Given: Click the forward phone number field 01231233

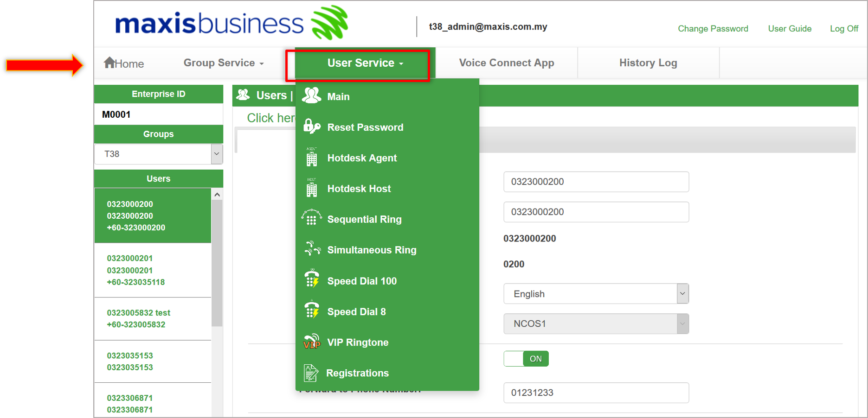Looking at the screenshot, I should [596, 393].
